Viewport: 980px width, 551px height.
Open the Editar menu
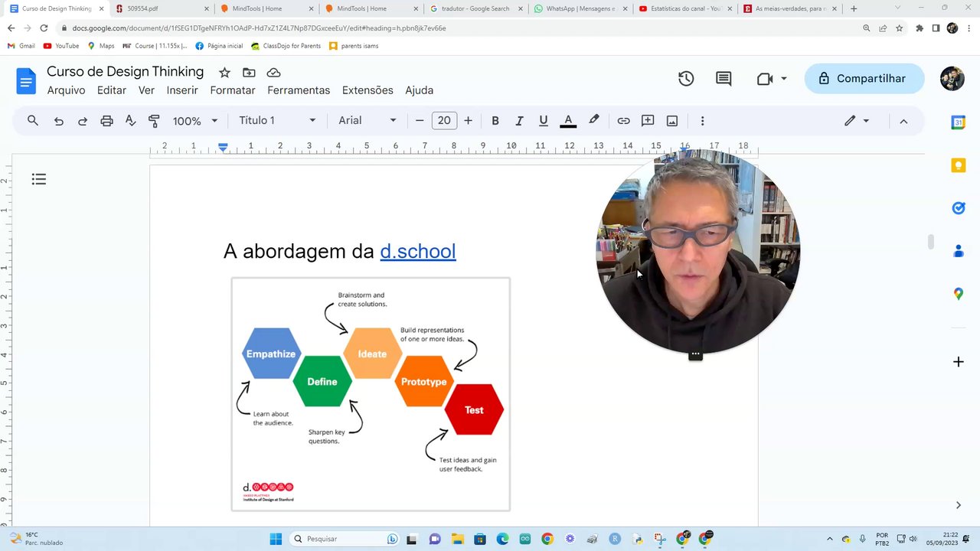point(112,90)
